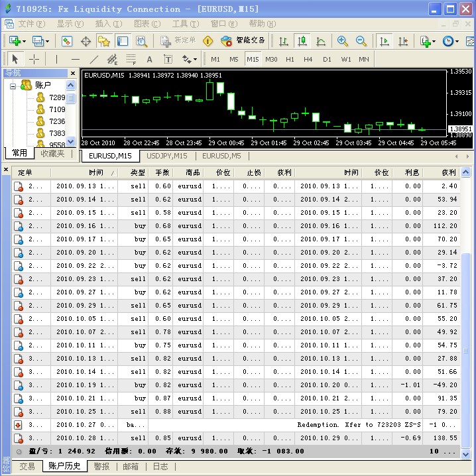Switch chart to bar chart display
This screenshot has width=476, height=476.
[284, 41]
